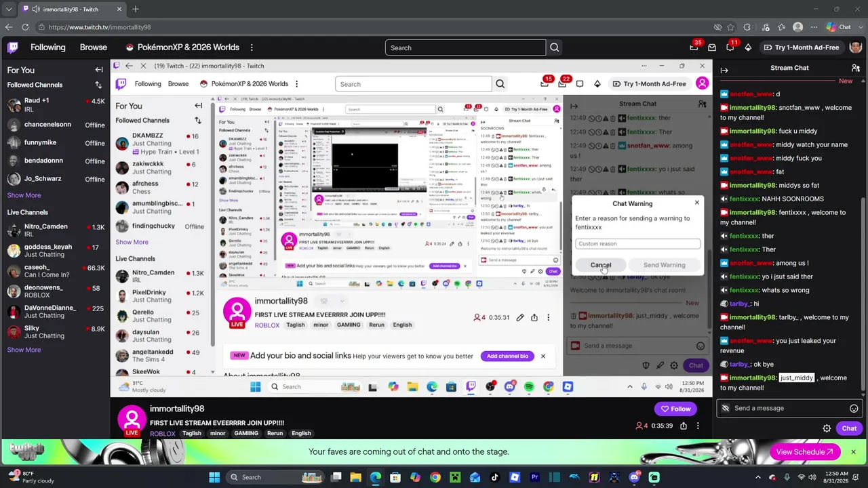The height and width of the screenshot is (488, 868).
Task: Open the ROBLOX category link
Action: [x=163, y=434]
